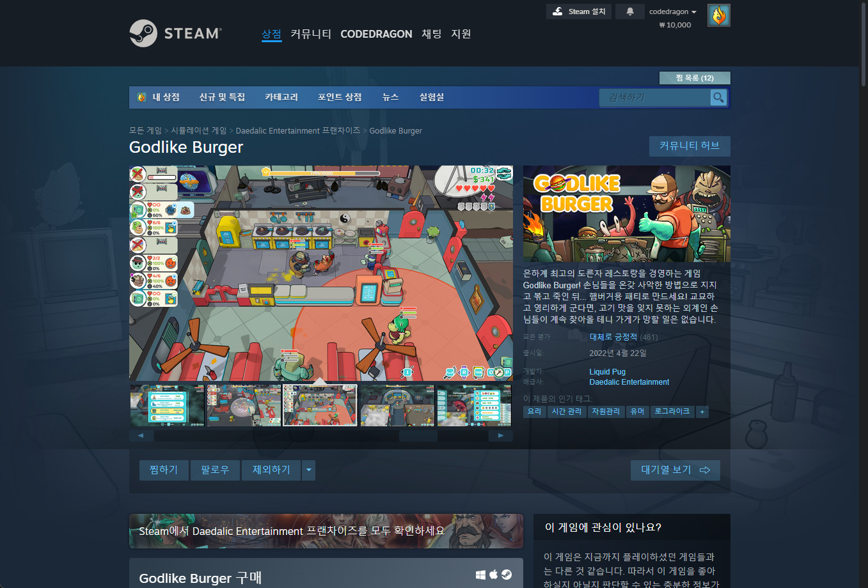Click the 시간 관리 tag
Image resolution: width=868 pixels, height=588 pixels.
point(567,412)
